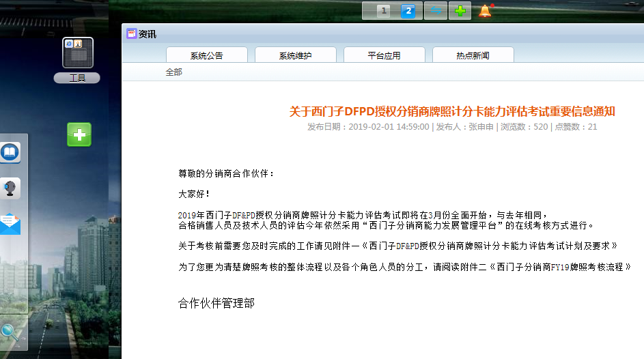Switch to 平台应用 tab

point(384,55)
